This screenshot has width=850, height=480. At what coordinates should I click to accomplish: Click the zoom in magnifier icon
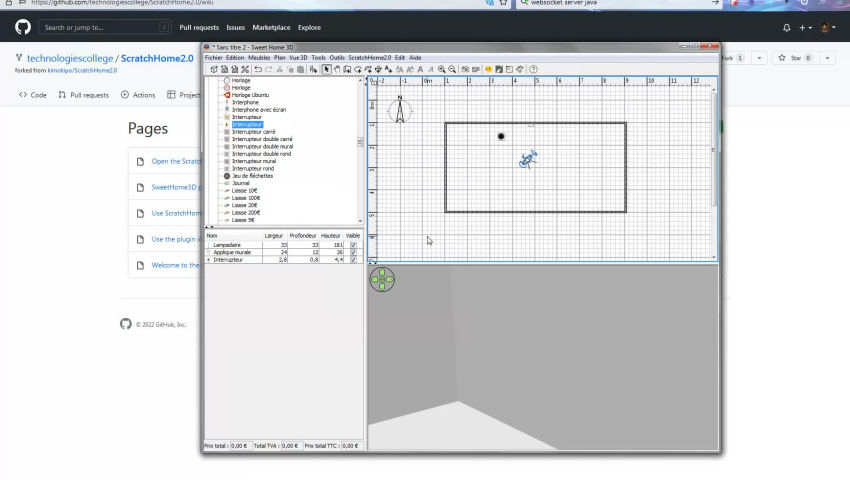[442, 69]
